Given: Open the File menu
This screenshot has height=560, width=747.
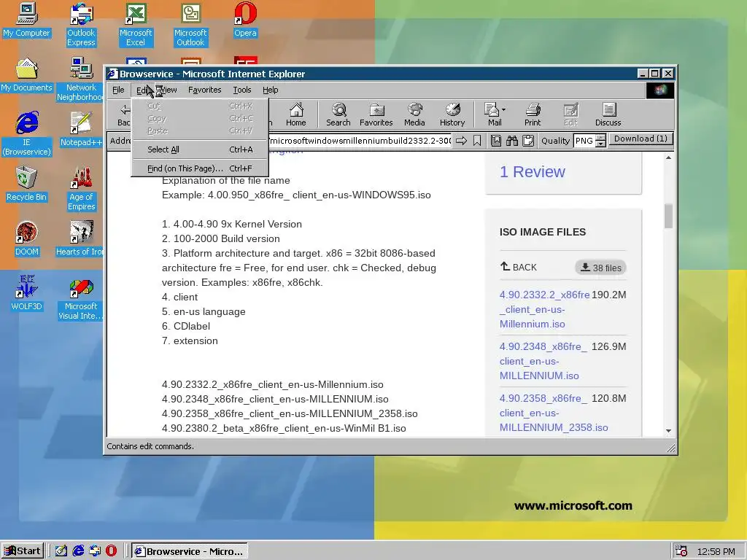Looking at the screenshot, I should click(118, 90).
